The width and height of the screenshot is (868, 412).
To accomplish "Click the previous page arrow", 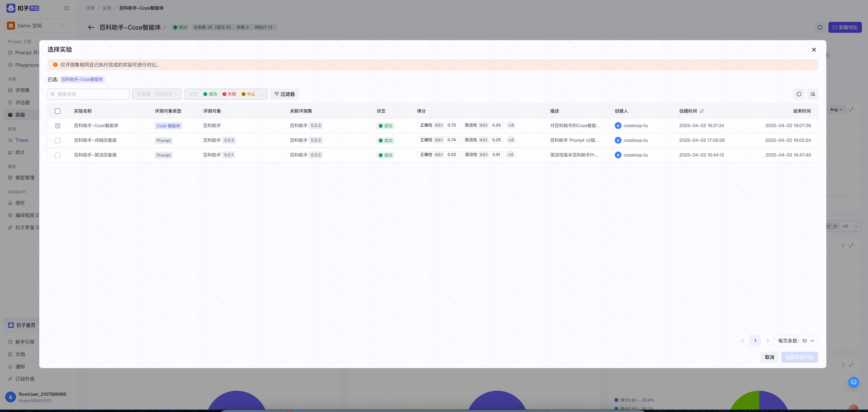I will click(x=743, y=341).
